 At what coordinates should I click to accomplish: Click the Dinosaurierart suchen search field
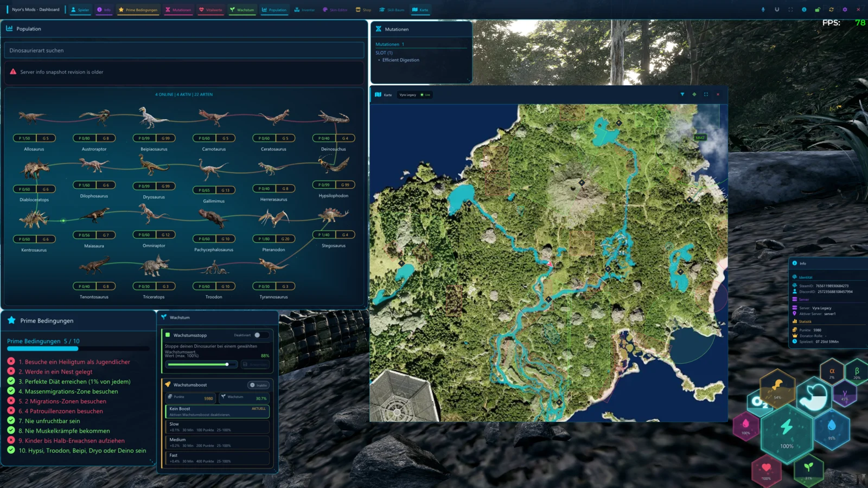click(x=184, y=50)
